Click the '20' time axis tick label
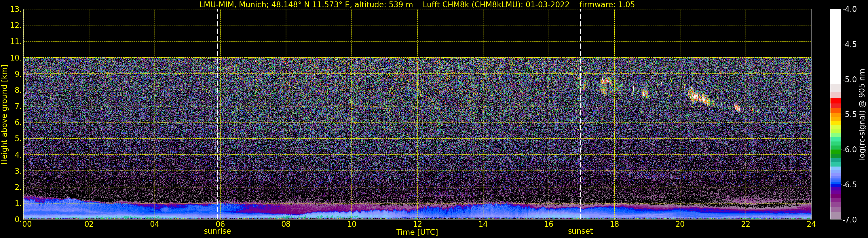 pyautogui.click(x=680, y=224)
